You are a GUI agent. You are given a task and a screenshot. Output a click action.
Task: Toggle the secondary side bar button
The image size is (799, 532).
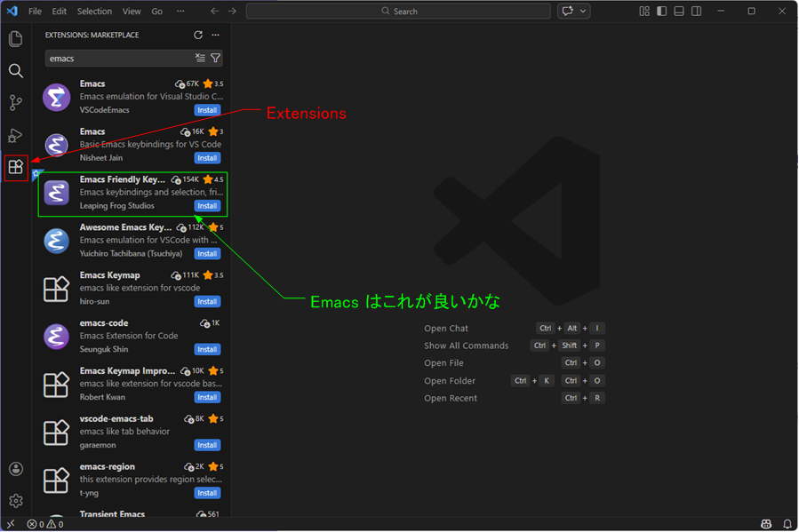click(697, 12)
